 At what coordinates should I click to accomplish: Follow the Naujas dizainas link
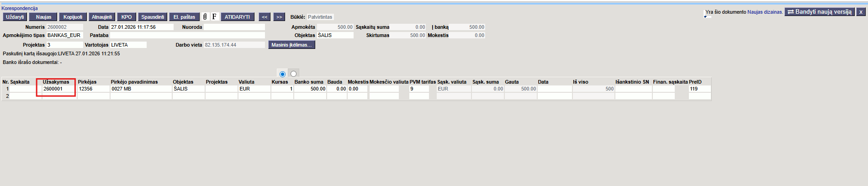click(x=765, y=12)
